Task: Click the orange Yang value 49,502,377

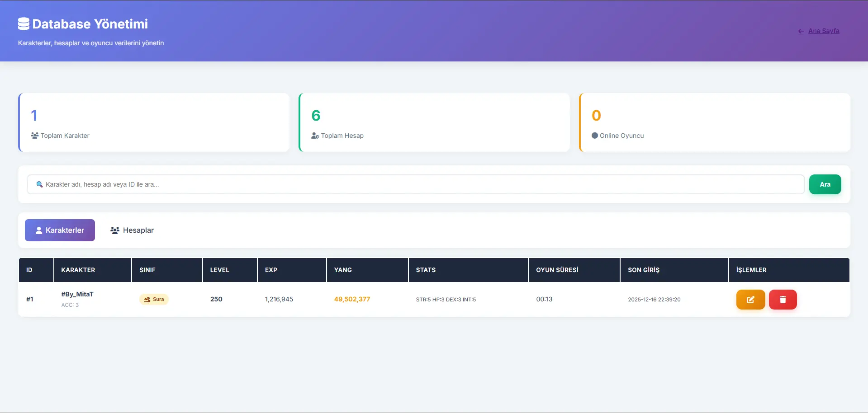Action: pos(352,299)
